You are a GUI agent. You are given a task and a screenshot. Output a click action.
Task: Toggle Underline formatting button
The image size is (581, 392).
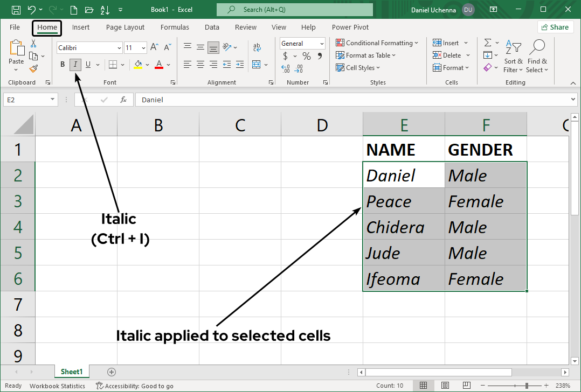click(x=88, y=65)
